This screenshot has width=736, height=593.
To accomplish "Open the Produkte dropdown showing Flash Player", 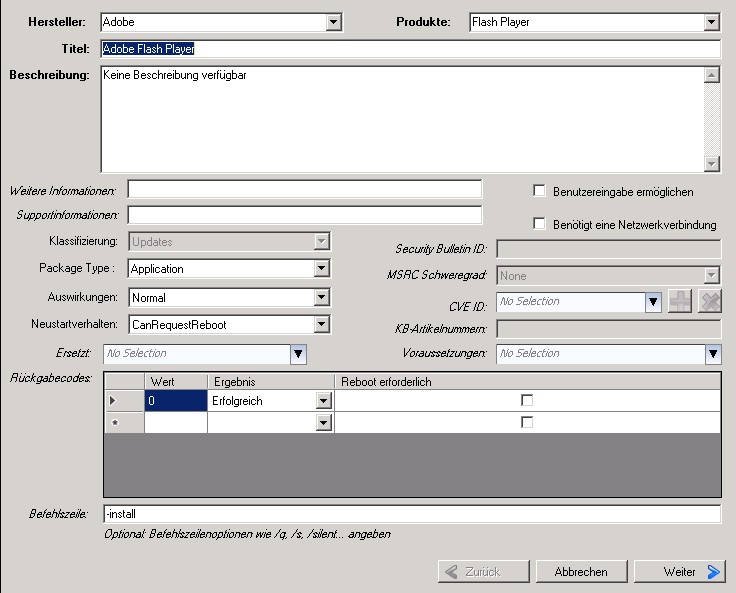I will point(711,22).
